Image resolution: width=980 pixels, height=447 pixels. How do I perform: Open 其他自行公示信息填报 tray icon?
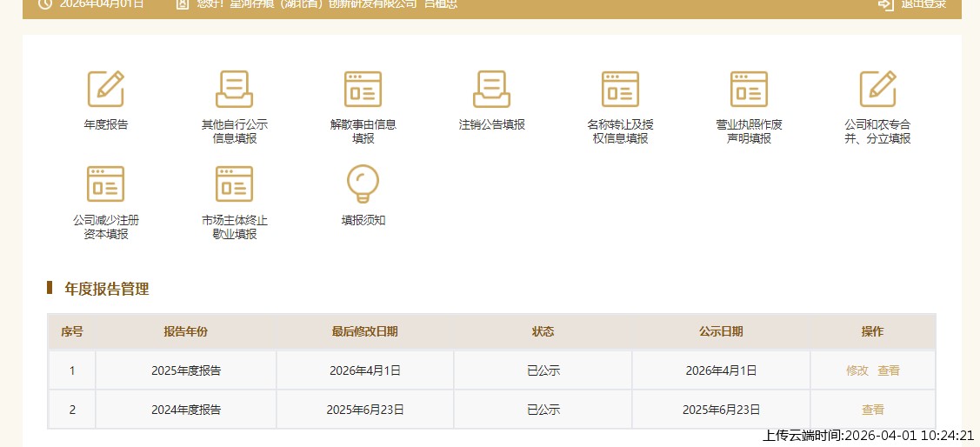pos(235,89)
